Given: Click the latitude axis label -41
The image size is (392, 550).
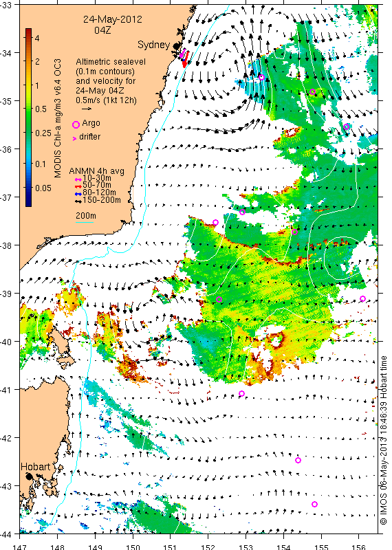Looking at the screenshot, I should pos(6,390).
